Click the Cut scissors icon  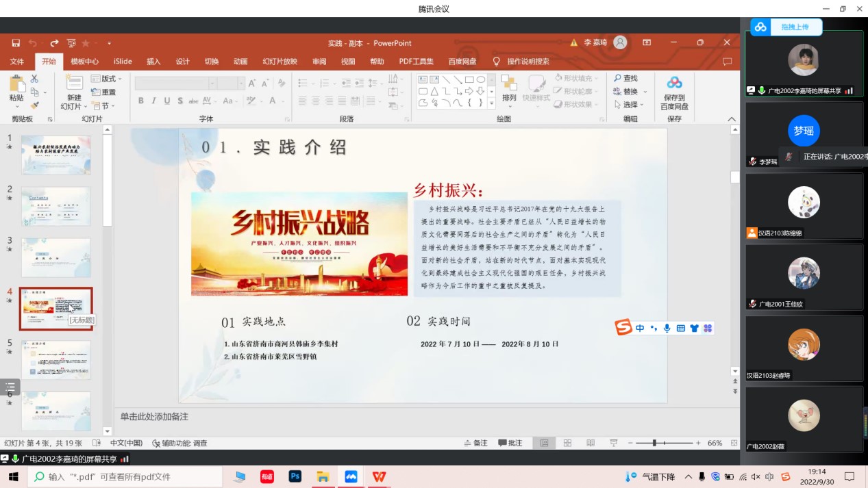pos(35,79)
